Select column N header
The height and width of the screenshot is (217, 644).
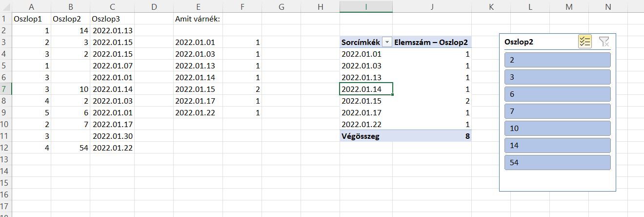pos(607,6)
